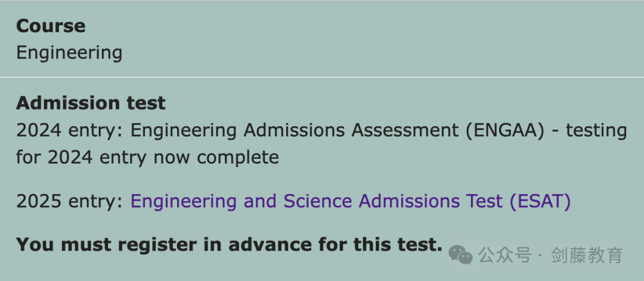Image resolution: width=644 pixels, height=281 pixels.
Task: Click the 公众号 watermark label
Action: [x=505, y=255]
